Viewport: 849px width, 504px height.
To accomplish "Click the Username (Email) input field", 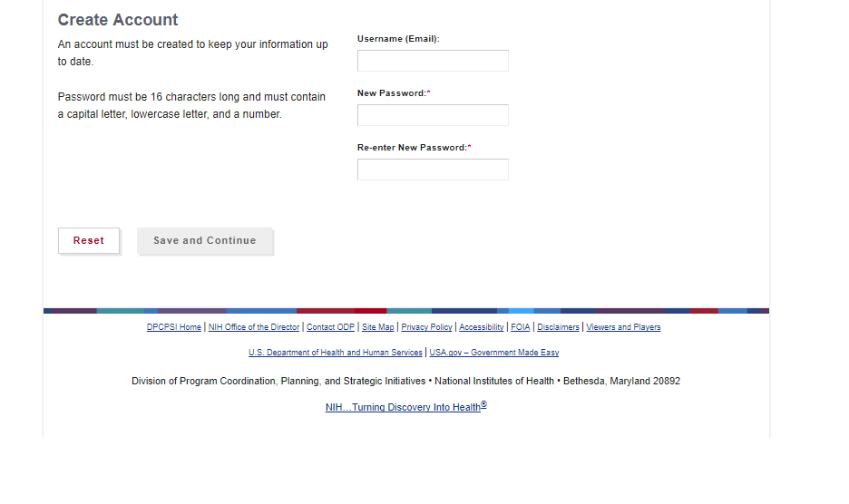I will tap(433, 61).
